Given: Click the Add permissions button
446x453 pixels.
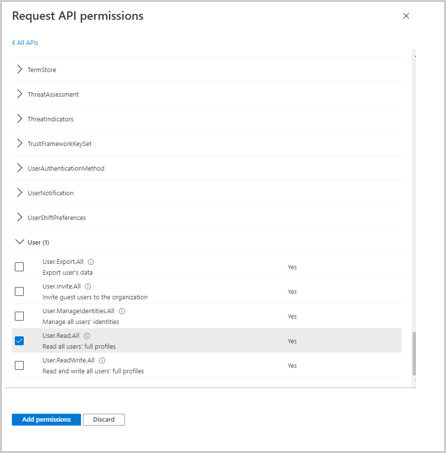Looking at the screenshot, I should click(46, 420).
